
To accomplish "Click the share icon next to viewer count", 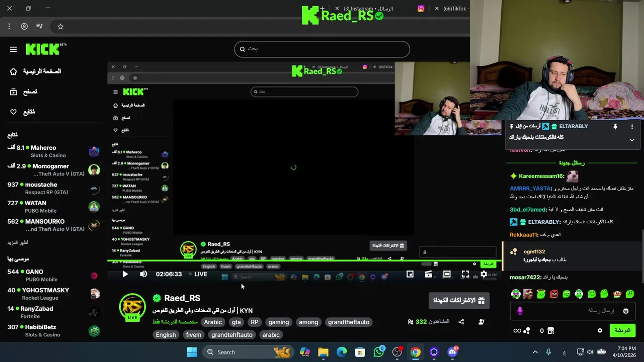I will [x=461, y=322].
